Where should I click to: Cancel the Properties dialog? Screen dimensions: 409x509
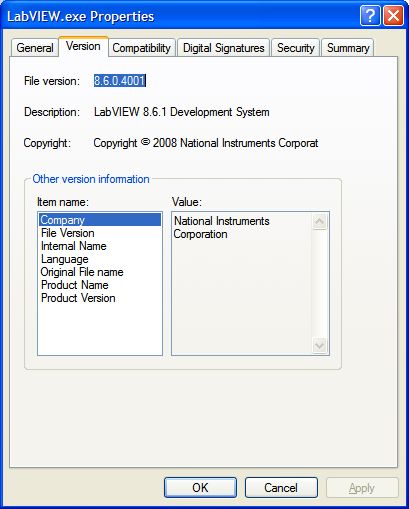281,488
